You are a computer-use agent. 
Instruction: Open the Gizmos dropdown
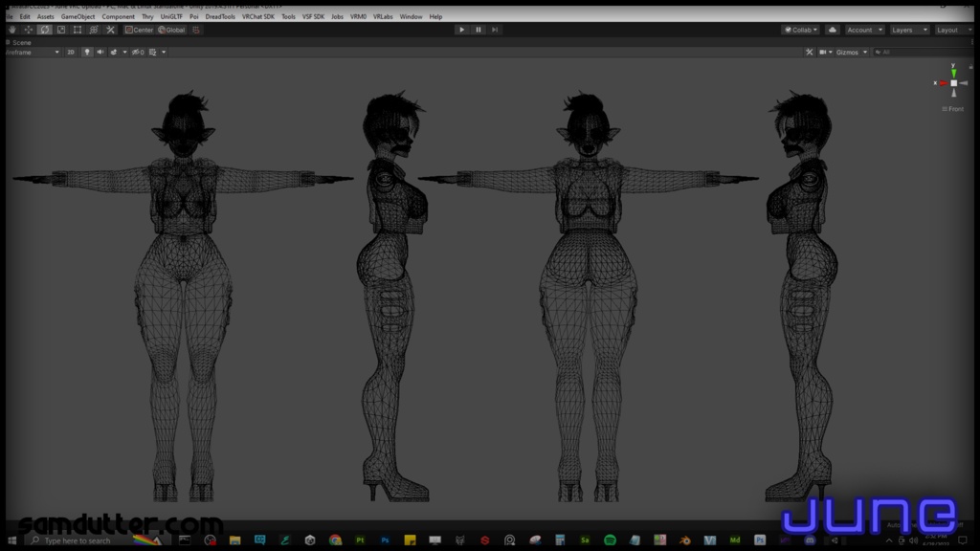(x=852, y=52)
